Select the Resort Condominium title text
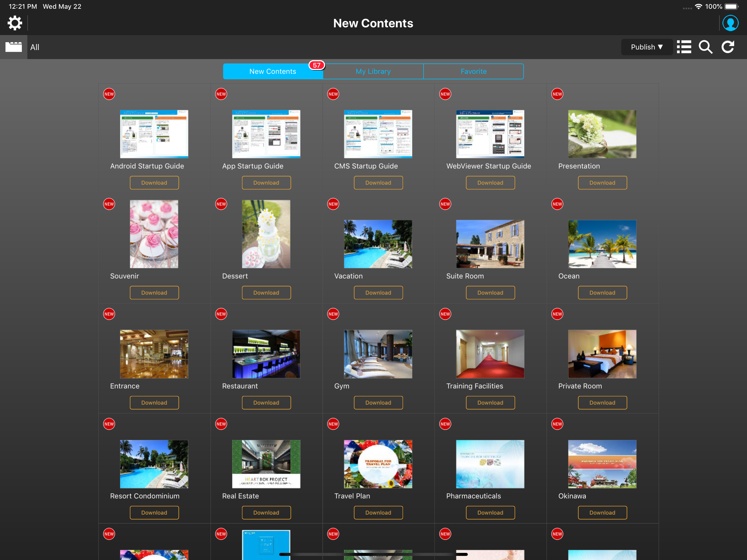Image resolution: width=747 pixels, height=560 pixels. (145, 496)
